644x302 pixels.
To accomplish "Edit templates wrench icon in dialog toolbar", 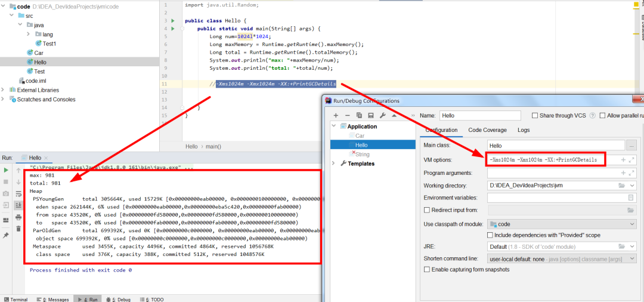I will (382, 115).
